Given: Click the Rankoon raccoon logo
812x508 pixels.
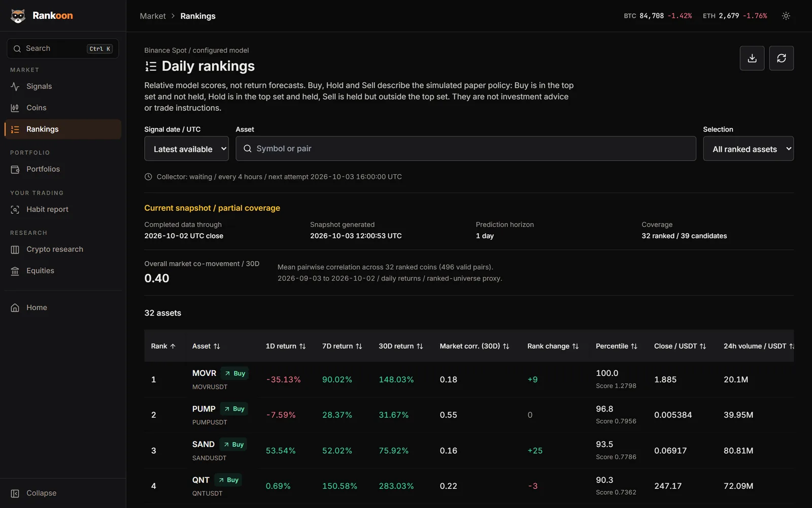Looking at the screenshot, I should click(18, 16).
